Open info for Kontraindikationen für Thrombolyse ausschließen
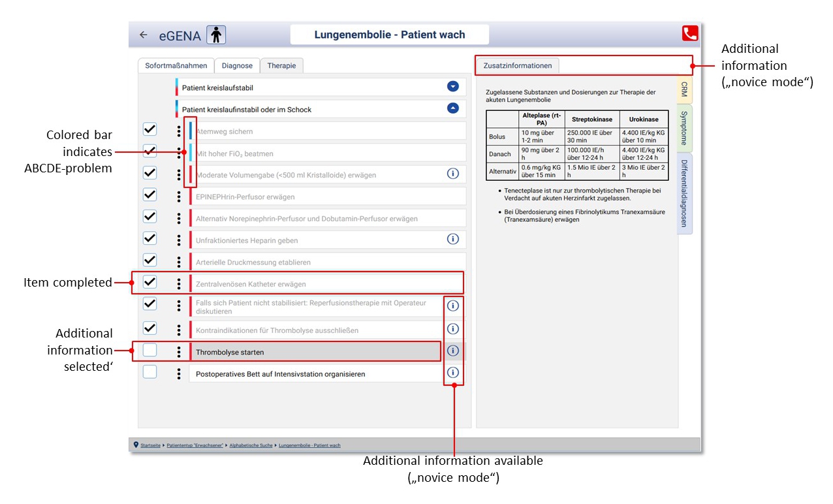This screenshot has height=504, width=833. click(x=452, y=329)
